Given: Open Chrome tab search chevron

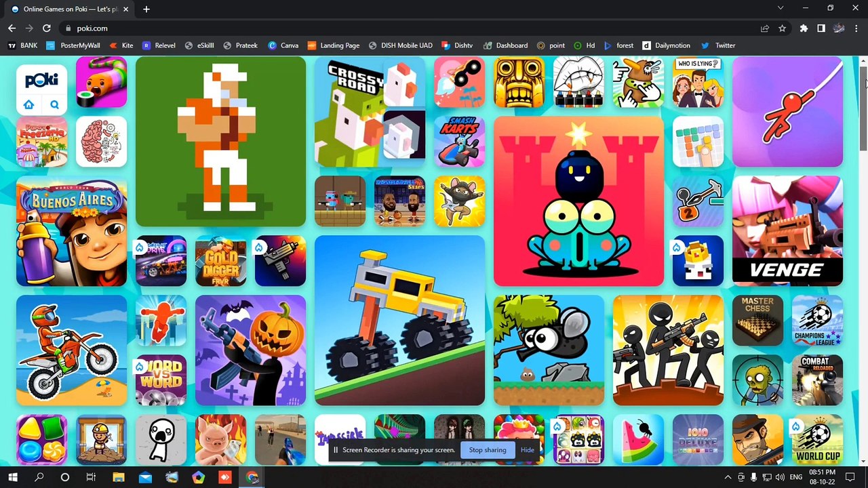Looking at the screenshot, I should 780,8.
